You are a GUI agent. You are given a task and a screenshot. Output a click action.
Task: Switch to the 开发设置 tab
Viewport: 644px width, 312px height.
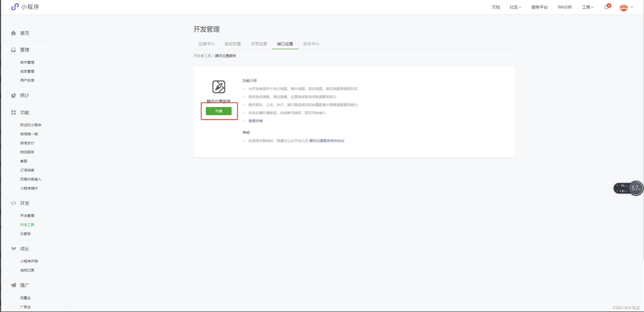click(x=259, y=44)
